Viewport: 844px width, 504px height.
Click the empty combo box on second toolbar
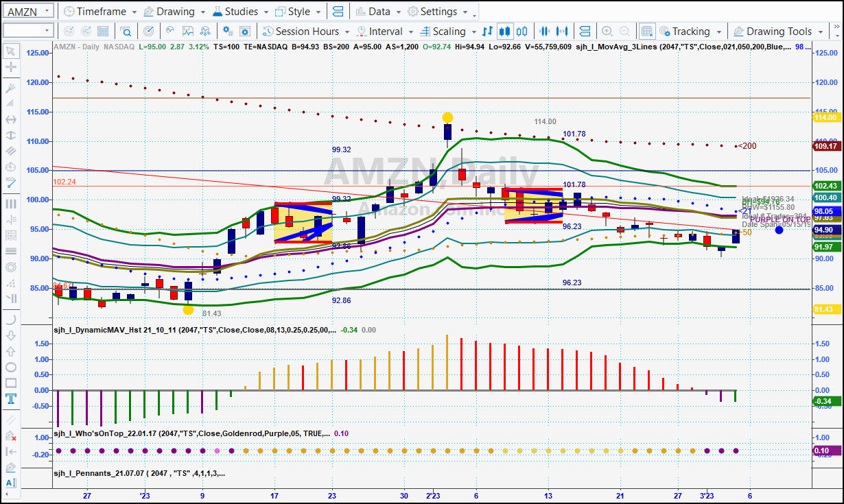pyautogui.click(x=28, y=31)
